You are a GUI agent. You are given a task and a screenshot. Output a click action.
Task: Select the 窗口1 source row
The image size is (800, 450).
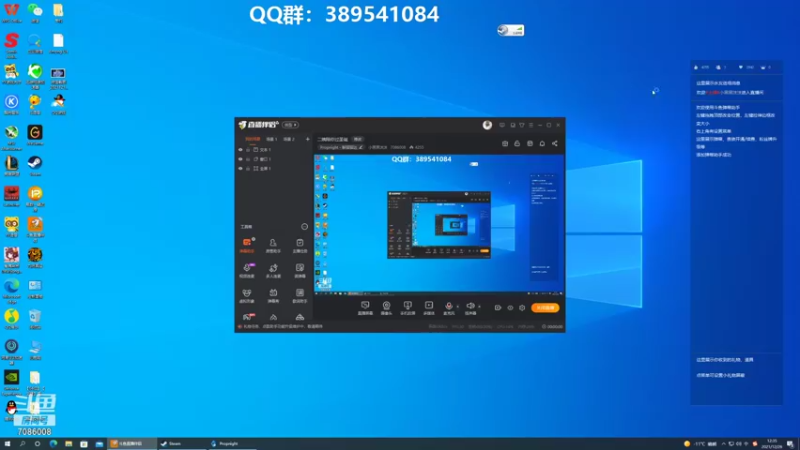[274, 159]
